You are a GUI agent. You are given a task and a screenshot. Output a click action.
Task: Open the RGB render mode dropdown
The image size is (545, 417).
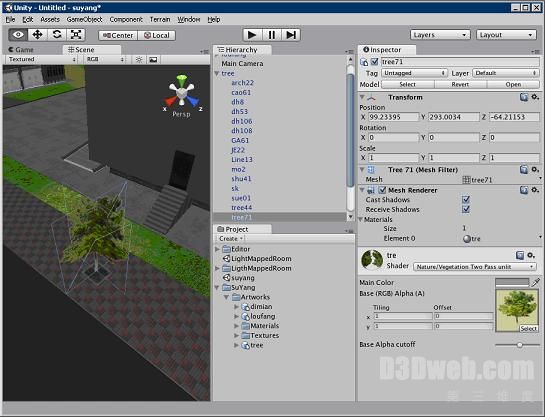[105, 59]
